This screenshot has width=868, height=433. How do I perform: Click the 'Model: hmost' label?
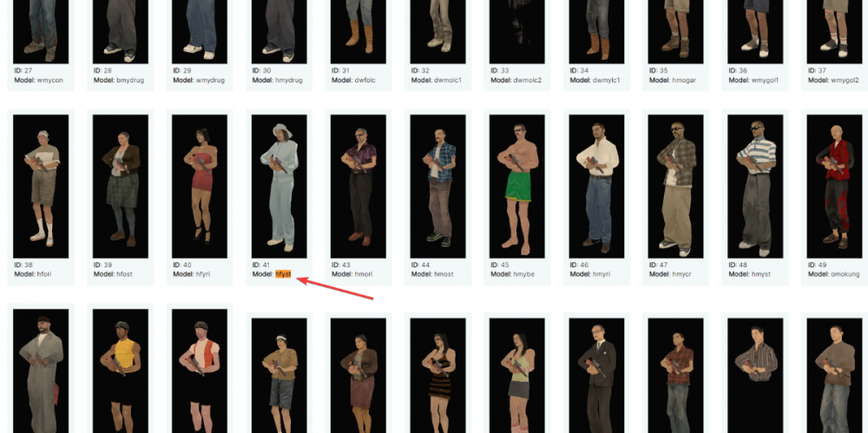[432, 273]
